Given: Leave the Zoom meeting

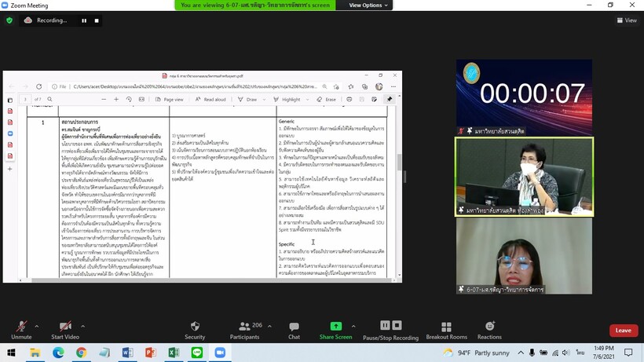Looking at the screenshot, I should [623, 331].
